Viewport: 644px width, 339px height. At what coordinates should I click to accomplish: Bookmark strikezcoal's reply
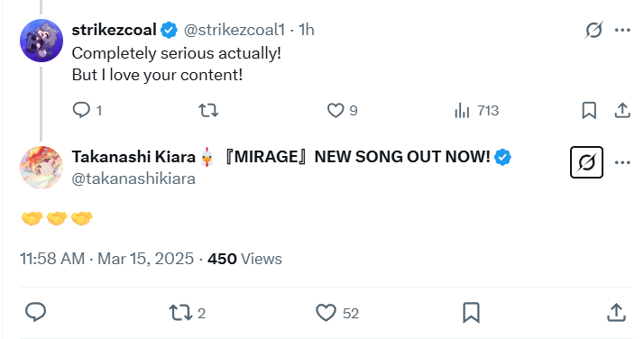coord(589,110)
